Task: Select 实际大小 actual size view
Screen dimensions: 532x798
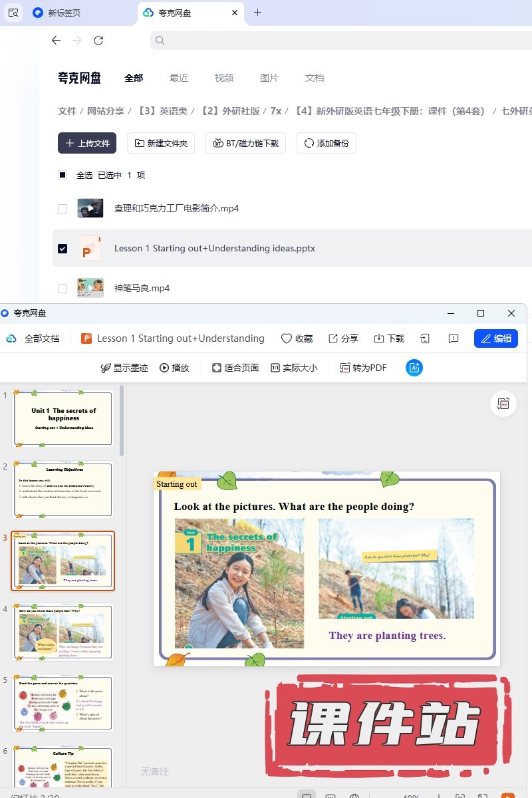Action: [x=293, y=368]
